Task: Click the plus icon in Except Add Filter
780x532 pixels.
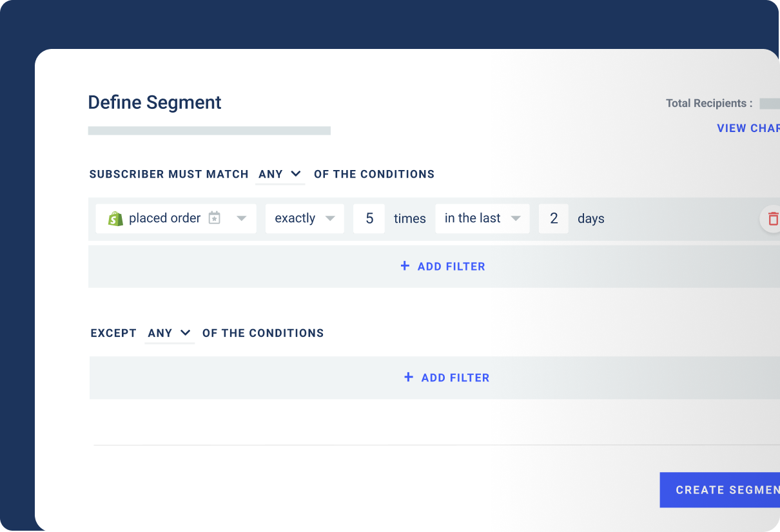Action: pyautogui.click(x=408, y=377)
